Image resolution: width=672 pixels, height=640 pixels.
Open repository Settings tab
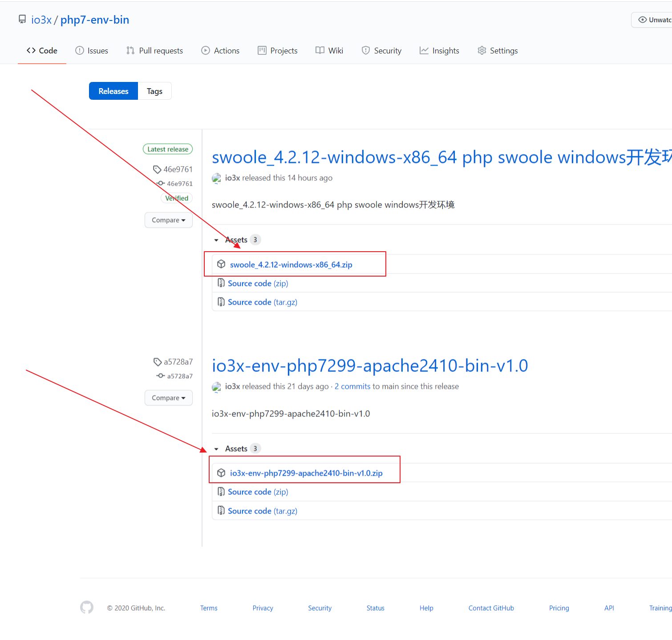tap(498, 51)
